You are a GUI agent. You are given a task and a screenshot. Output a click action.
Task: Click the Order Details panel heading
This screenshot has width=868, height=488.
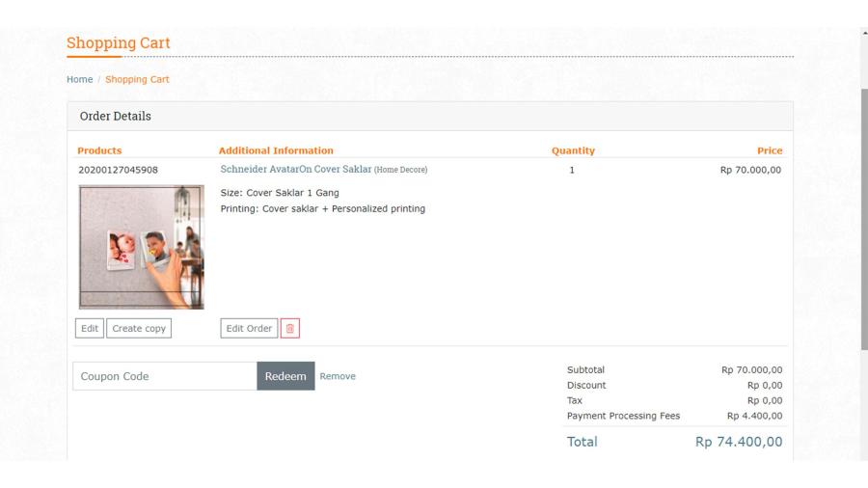[x=115, y=116]
